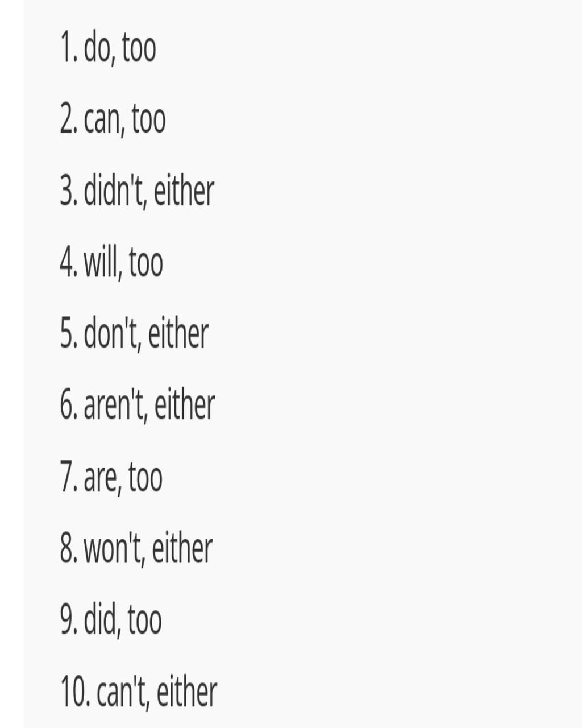Select "too" in line 7

[145, 478]
